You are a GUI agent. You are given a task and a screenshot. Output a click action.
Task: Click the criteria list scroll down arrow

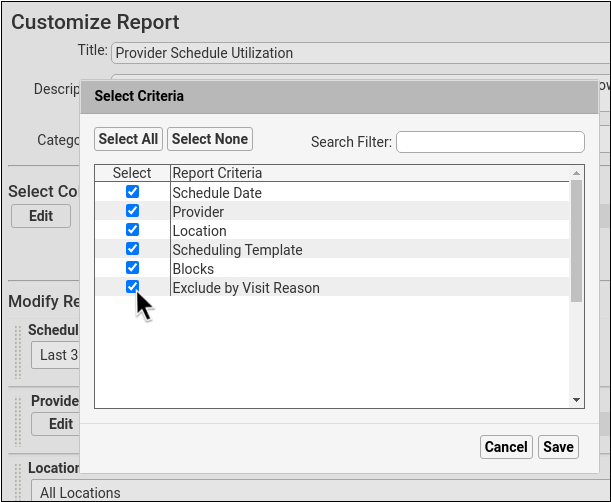pyautogui.click(x=576, y=400)
